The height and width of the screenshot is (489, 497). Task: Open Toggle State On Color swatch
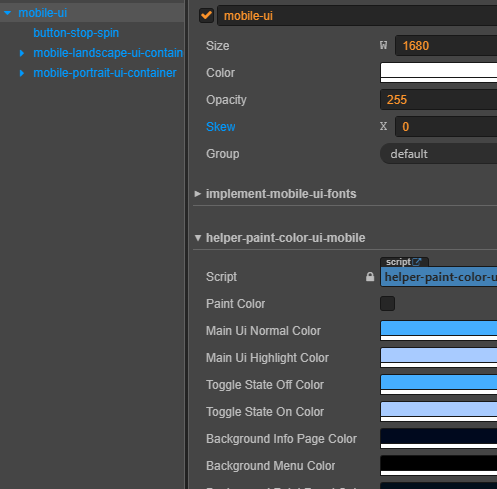tap(439, 412)
